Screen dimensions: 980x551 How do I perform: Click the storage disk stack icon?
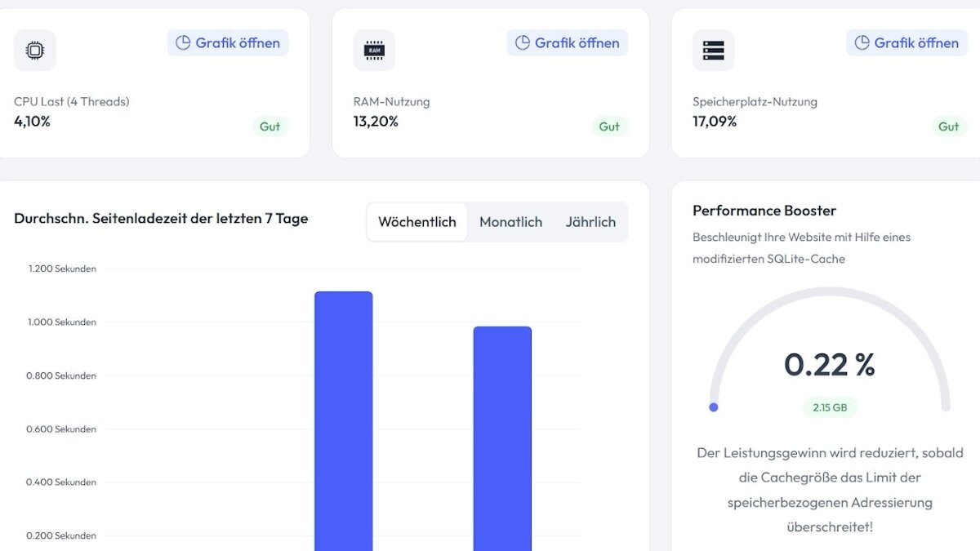coord(714,51)
